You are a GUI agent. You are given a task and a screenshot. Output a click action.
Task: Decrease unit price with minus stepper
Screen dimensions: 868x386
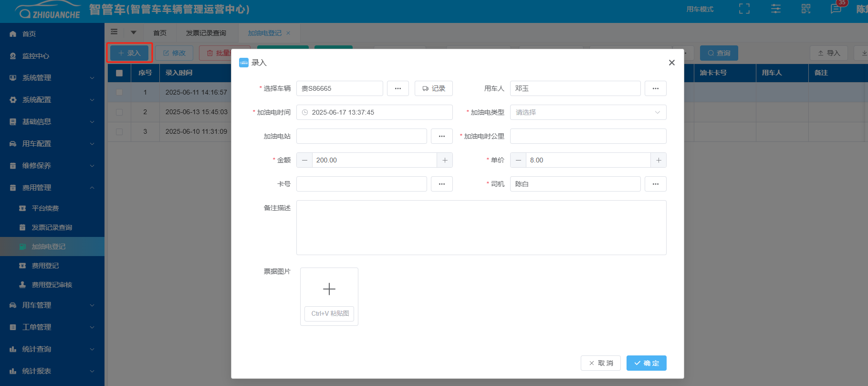pos(518,160)
